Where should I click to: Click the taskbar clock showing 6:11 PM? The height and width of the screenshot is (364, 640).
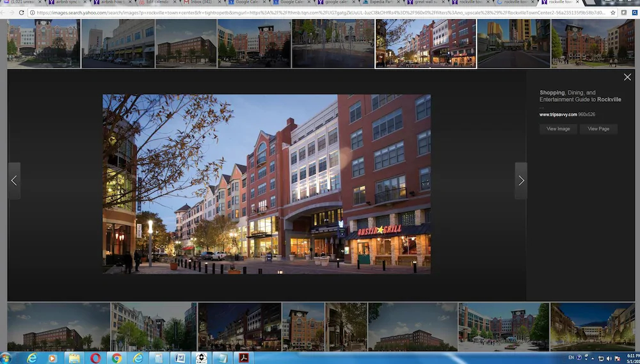click(633, 358)
